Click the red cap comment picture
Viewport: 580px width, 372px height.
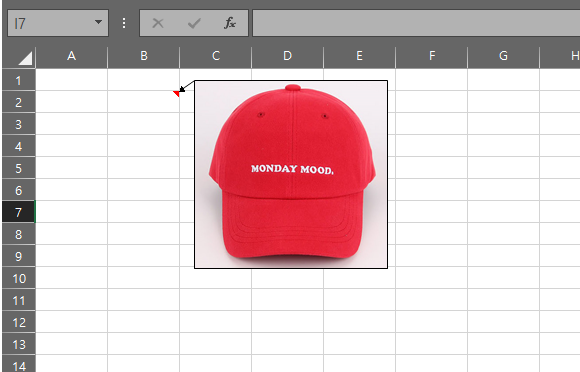[x=291, y=174]
